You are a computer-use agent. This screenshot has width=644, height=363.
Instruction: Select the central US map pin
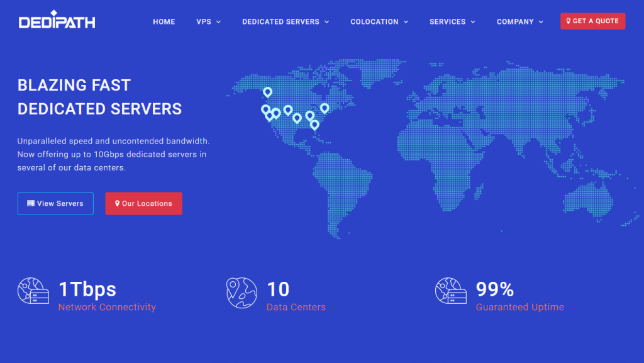pyautogui.click(x=288, y=109)
